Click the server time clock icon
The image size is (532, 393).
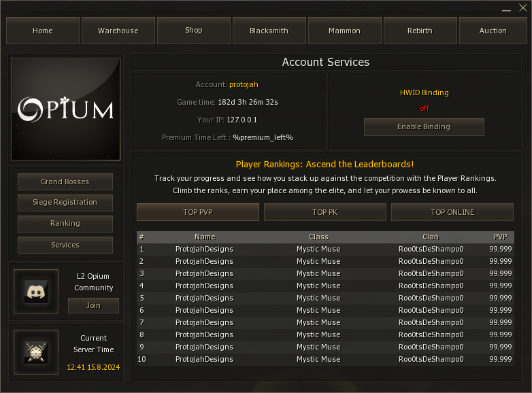pos(36,352)
